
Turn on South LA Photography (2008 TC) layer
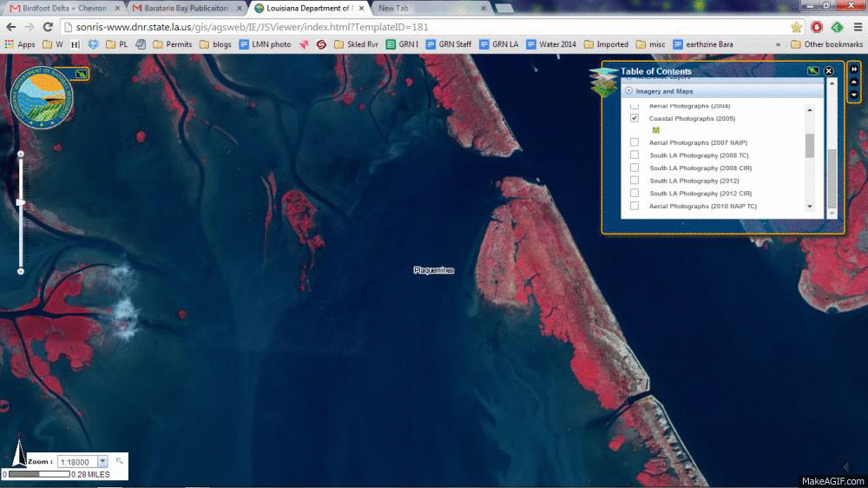(635, 155)
